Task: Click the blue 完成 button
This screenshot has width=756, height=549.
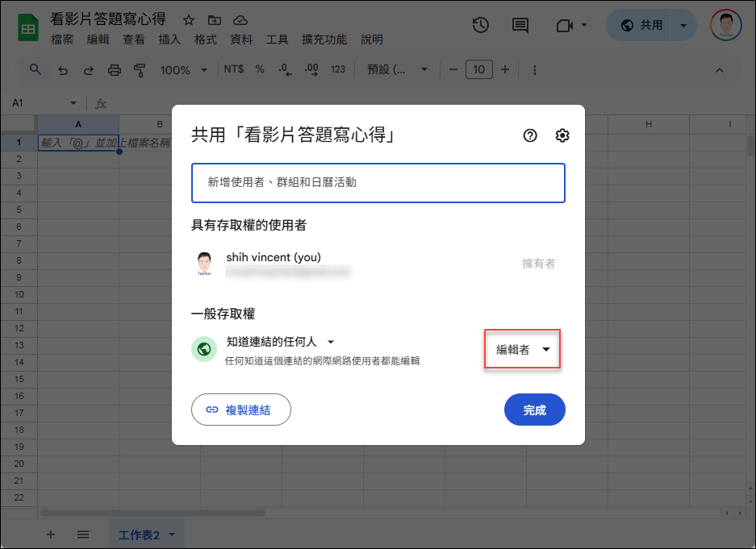Action: (535, 410)
